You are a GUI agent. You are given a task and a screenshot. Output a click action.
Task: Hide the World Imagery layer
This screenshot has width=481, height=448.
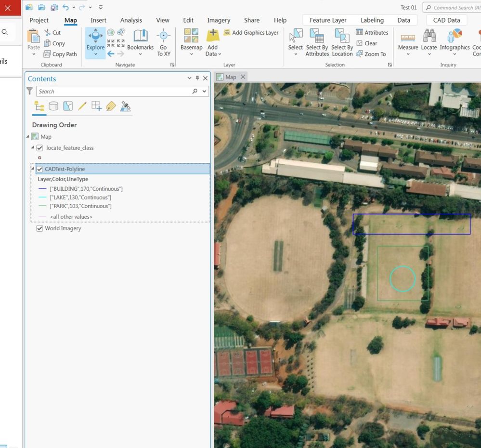[40, 228]
